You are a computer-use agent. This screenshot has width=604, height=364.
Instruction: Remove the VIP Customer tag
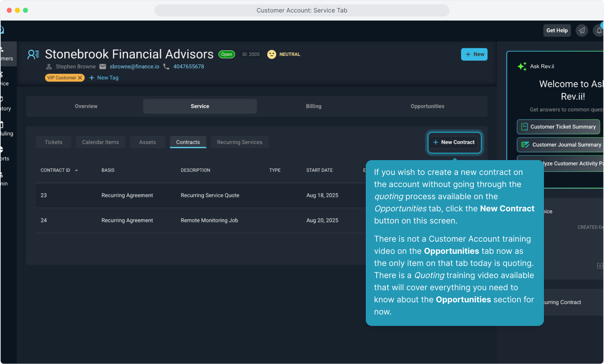80,78
